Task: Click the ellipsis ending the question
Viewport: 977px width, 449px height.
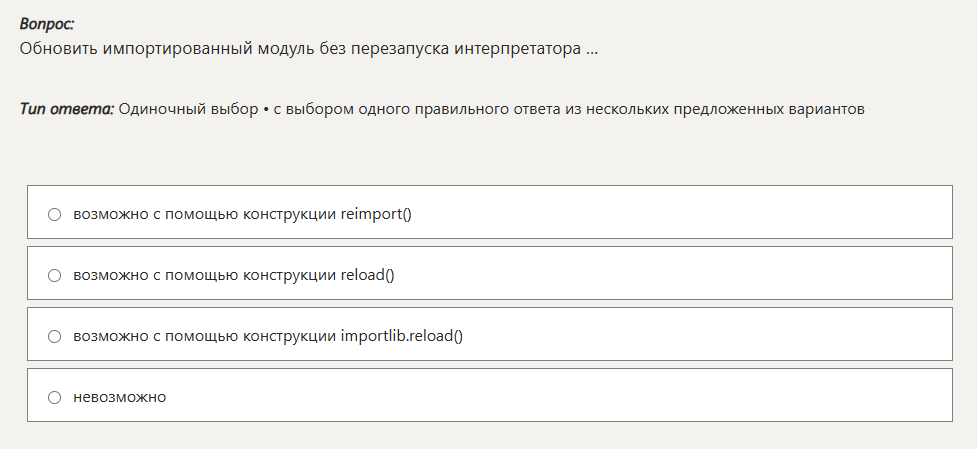Action: 592,48
